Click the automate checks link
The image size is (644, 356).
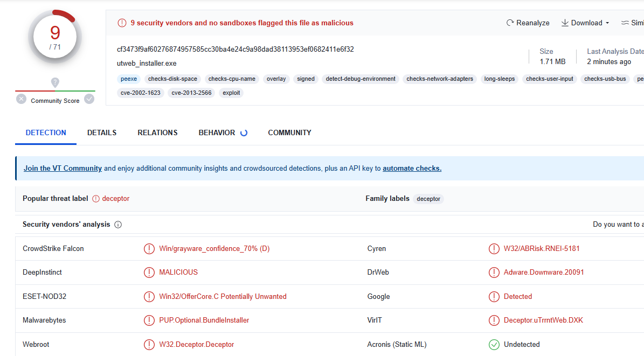(412, 169)
